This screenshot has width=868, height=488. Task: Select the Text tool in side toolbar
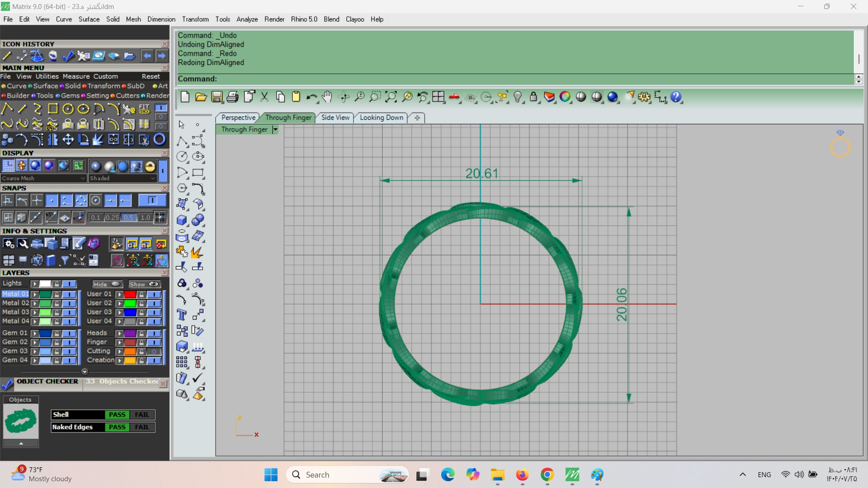tap(182, 315)
